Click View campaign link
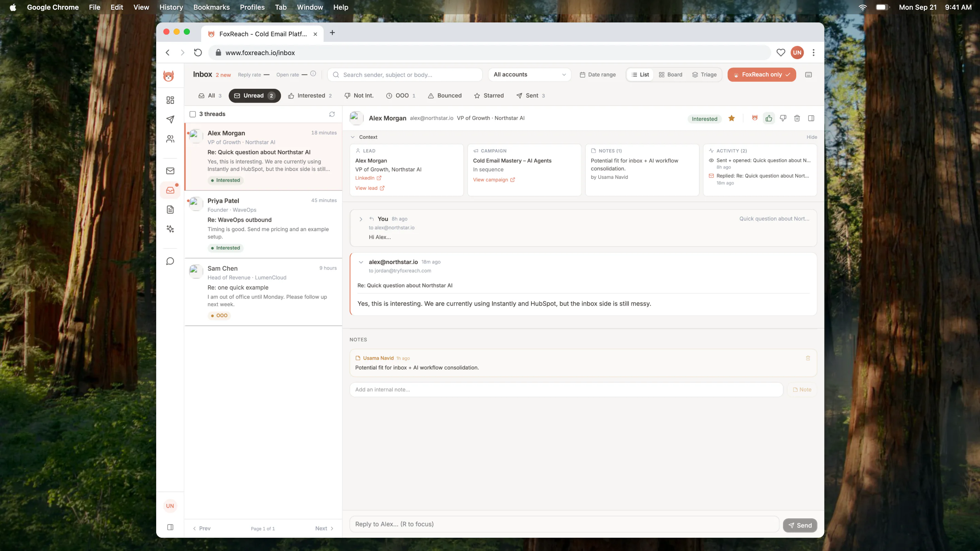Screen dimensions: 980x551 click(494, 180)
